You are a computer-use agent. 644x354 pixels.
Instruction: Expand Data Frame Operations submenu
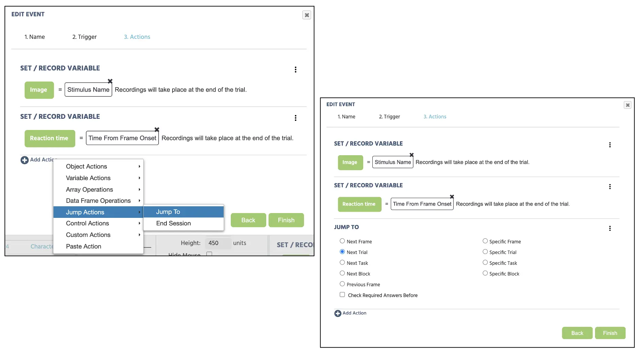click(98, 201)
